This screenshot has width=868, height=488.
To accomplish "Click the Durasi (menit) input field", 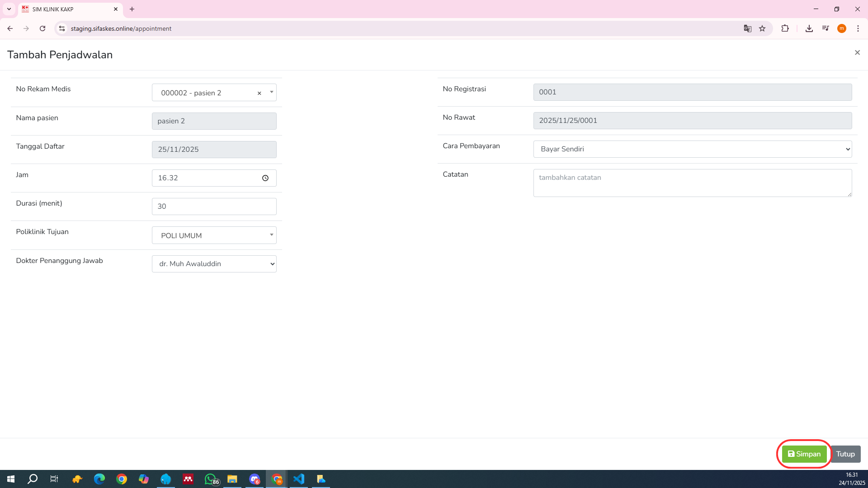I will (x=214, y=206).
